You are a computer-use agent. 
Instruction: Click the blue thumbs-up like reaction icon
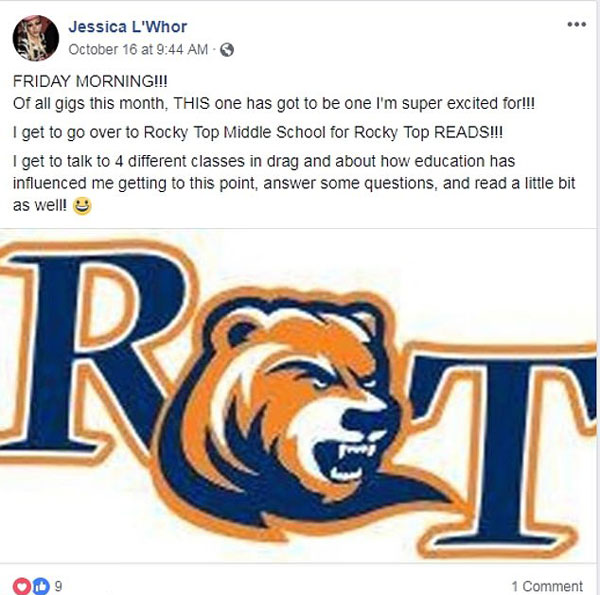click(x=39, y=585)
